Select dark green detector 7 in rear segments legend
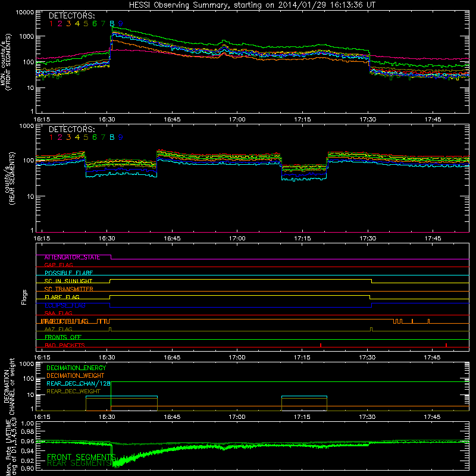This screenshot has width=476, height=476. [103, 137]
